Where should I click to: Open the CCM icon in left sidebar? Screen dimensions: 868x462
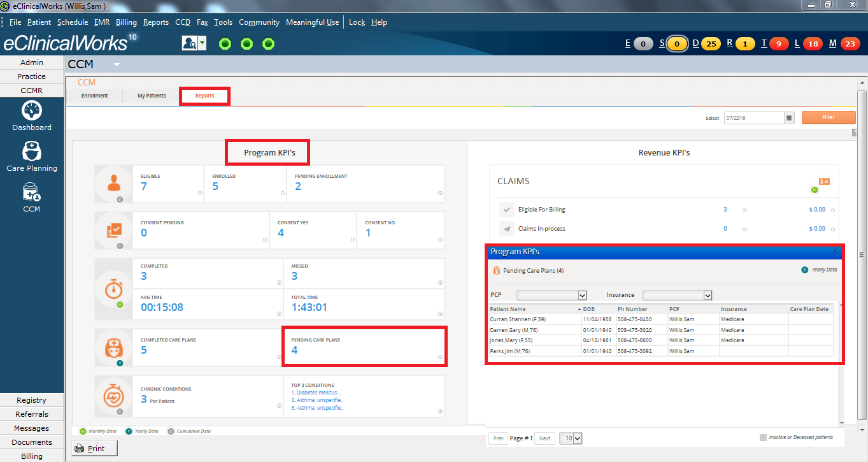pos(32,192)
